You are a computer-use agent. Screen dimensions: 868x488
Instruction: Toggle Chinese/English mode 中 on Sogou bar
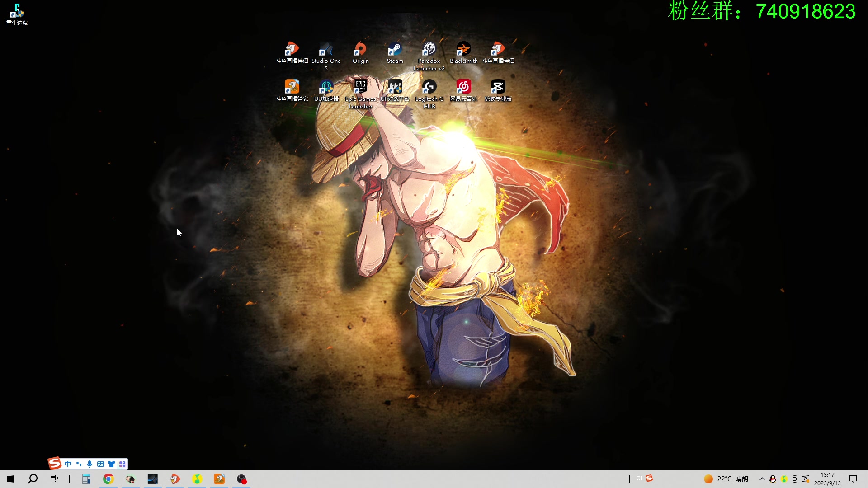pyautogui.click(x=68, y=464)
